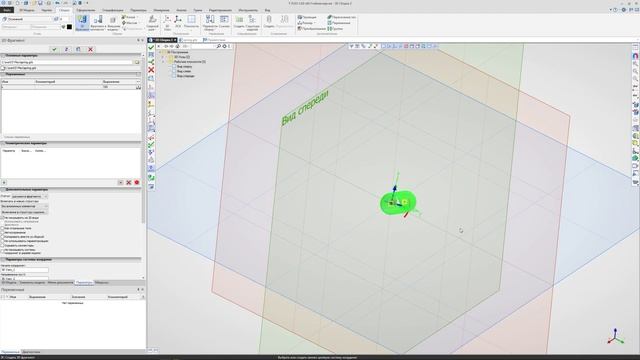Collapse the Основные параметры section
Screen dimensions: 640x360
pyautogui.click(x=3, y=56)
